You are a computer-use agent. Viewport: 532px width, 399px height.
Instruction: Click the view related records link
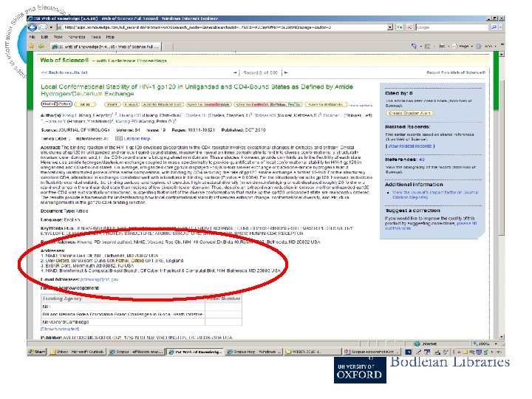[410, 146]
